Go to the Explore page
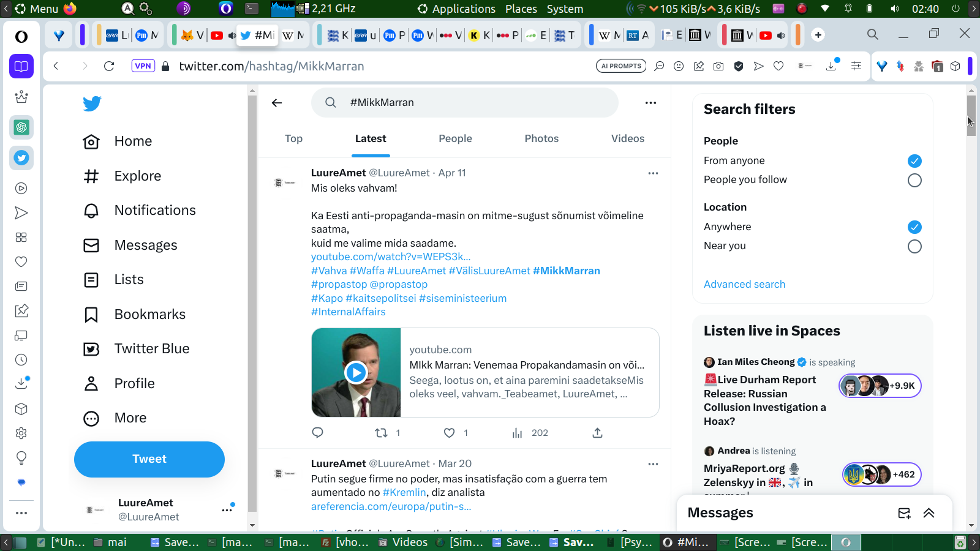 click(x=122, y=176)
